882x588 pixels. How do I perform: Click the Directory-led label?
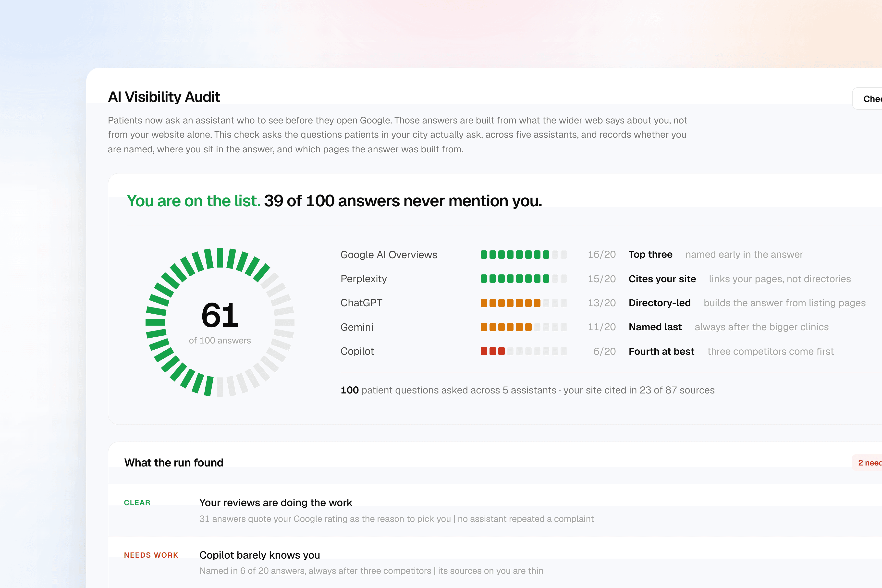point(659,303)
